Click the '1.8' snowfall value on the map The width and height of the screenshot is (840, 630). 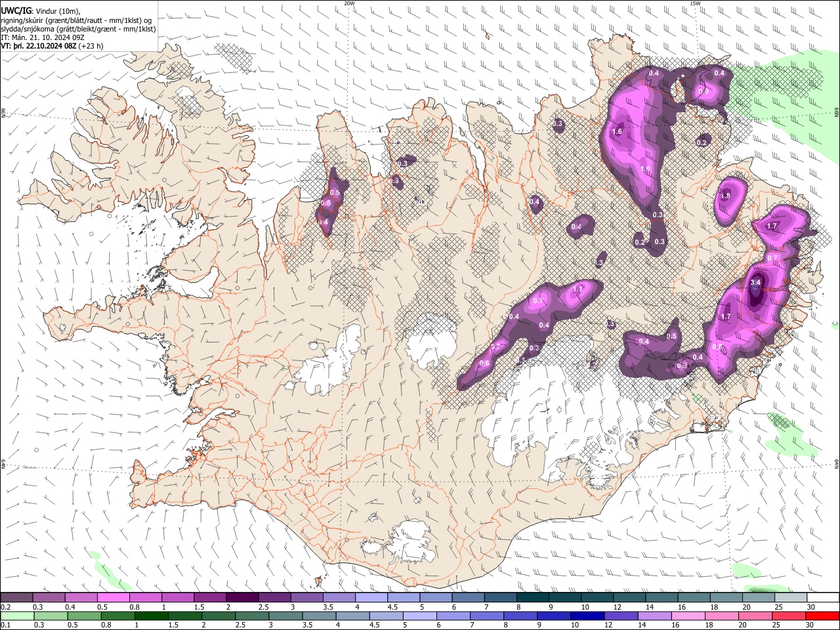tap(725, 196)
